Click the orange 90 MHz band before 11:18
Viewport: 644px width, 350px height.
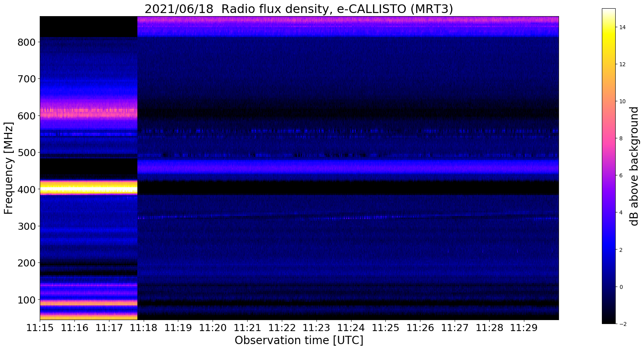coord(89,303)
